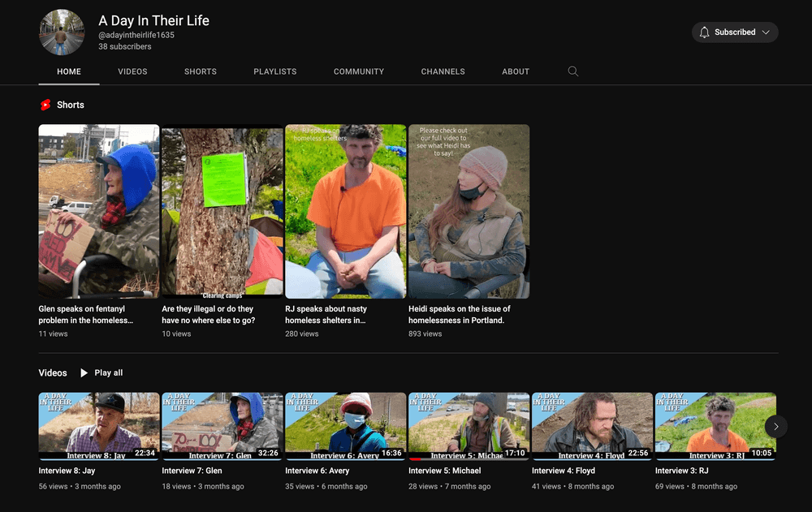This screenshot has height=512, width=812.
Task: Open subscription options dropdown menu
Action: pyautogui.click(x=764, y=32)
